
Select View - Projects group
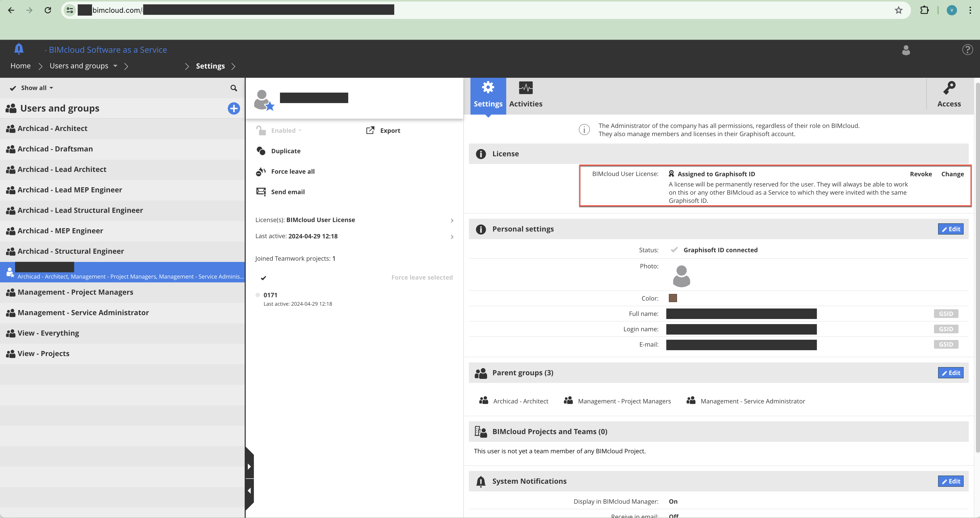pos(122,354)
